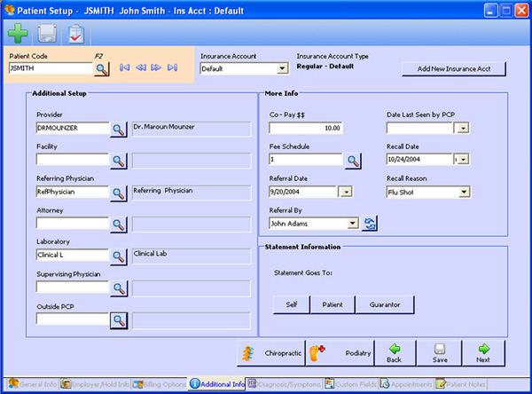Click the green plus add patient icon
The image size is (532, 394).
tap(18, 34)
